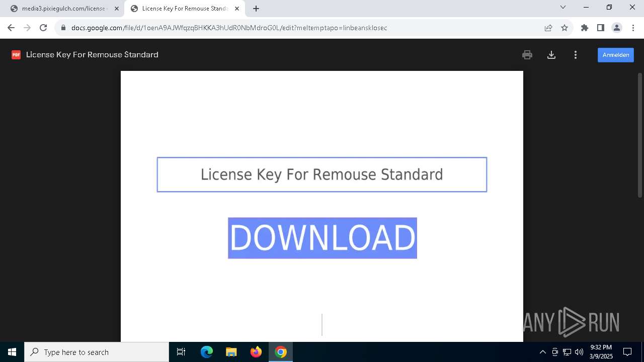The height and width of the screenshot is (362, 644).
Task: Click the red PDF file icon
Action: point(16,55)
